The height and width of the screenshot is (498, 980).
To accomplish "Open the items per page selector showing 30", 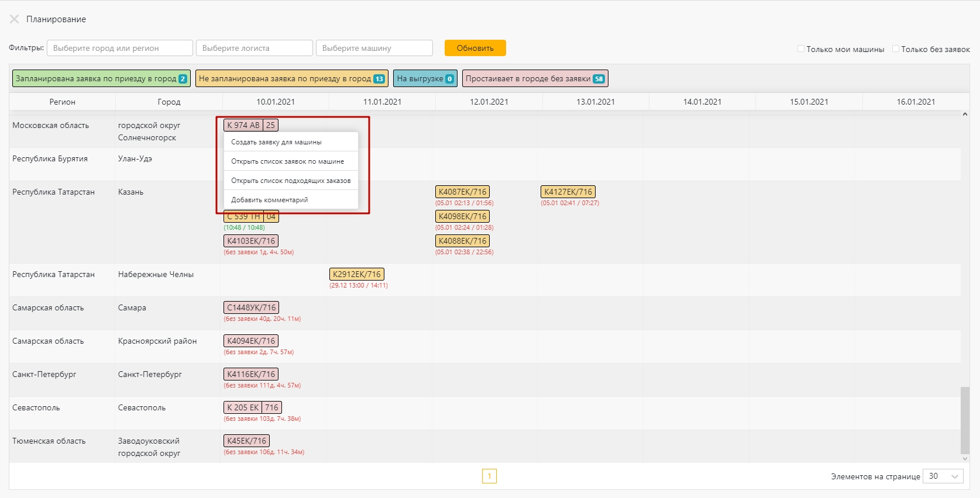I will coord(943,476).
